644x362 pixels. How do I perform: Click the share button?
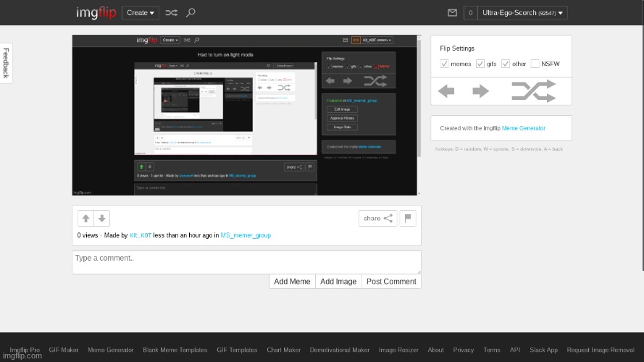tap(378, 219)
